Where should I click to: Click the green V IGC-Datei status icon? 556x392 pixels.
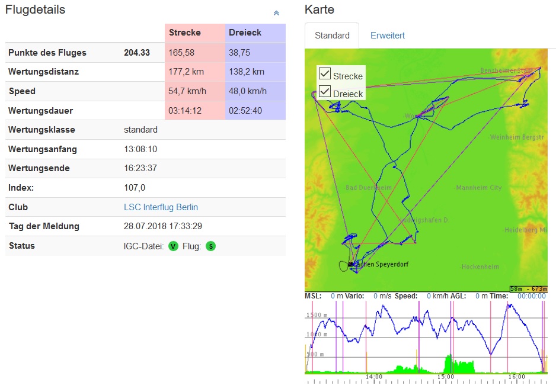[173, 246]
